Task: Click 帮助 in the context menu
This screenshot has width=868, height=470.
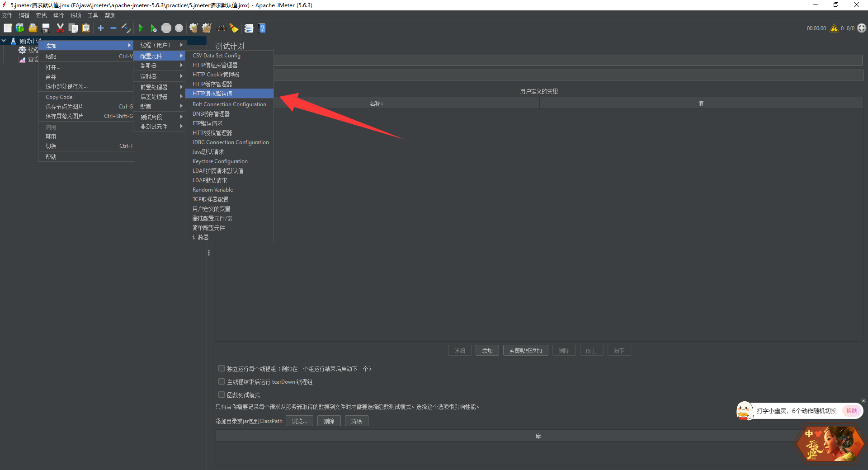Action: 86,157
